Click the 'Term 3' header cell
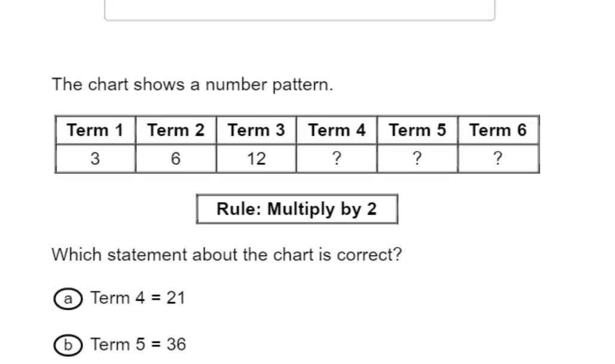Viewport: 615px width, 364px height. tap(256, 130)
